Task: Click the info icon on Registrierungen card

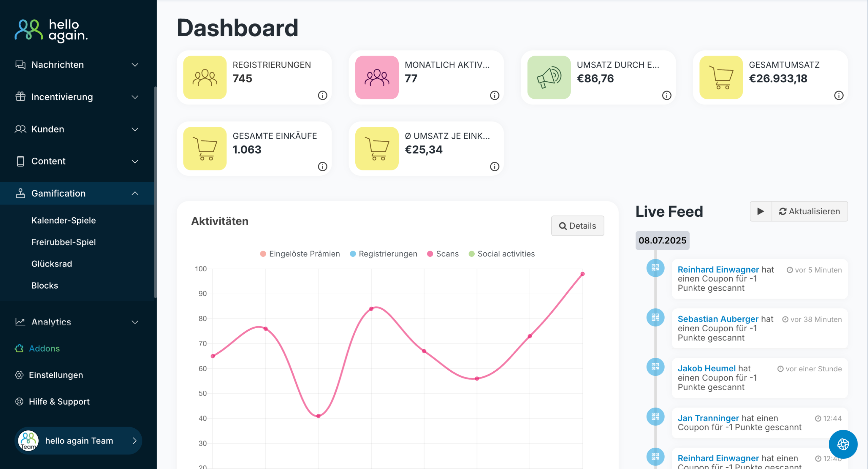Action: pyautogui.click(x=322, y=95)
